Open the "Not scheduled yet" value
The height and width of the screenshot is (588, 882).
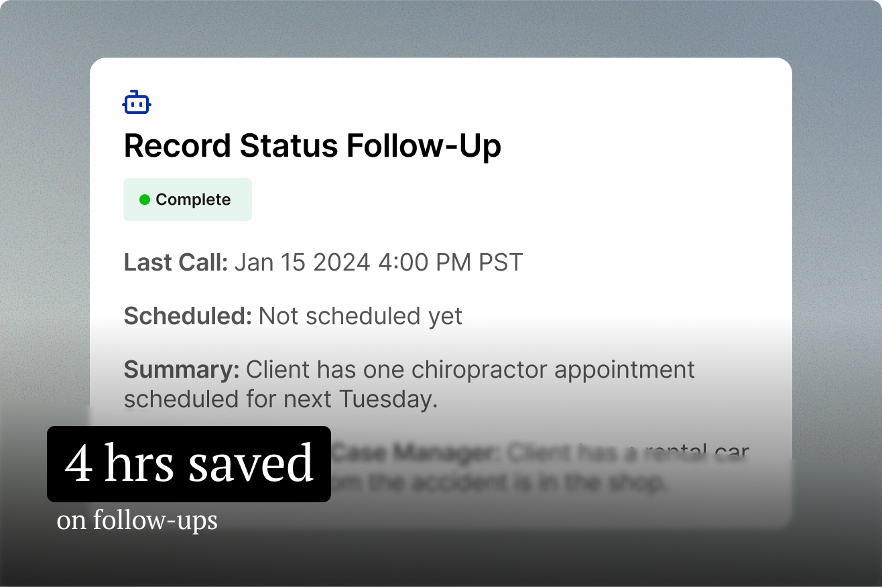coord(361,316)
